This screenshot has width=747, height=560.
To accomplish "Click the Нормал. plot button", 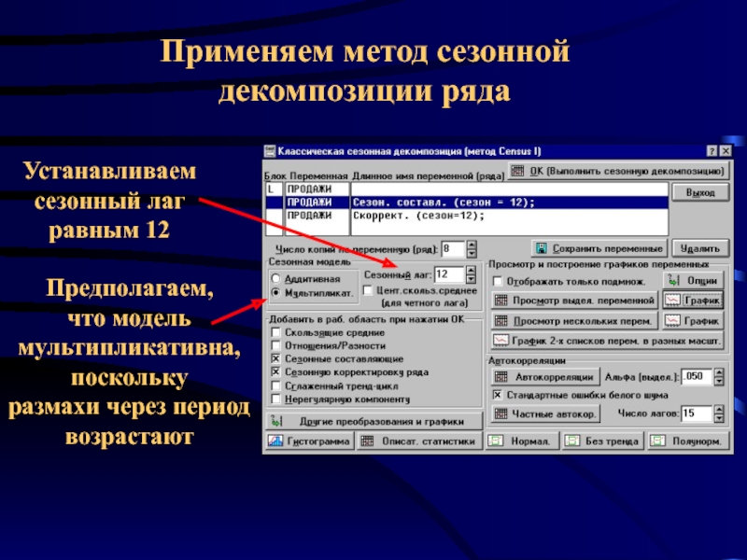I will pyautogui.click(x=523, y=441).
